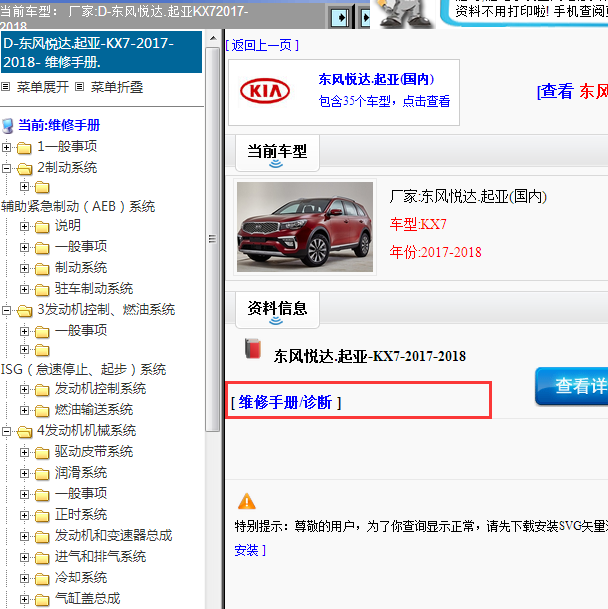
Task: Expand the 发动机控制系统 node
Action: (24, 389)
